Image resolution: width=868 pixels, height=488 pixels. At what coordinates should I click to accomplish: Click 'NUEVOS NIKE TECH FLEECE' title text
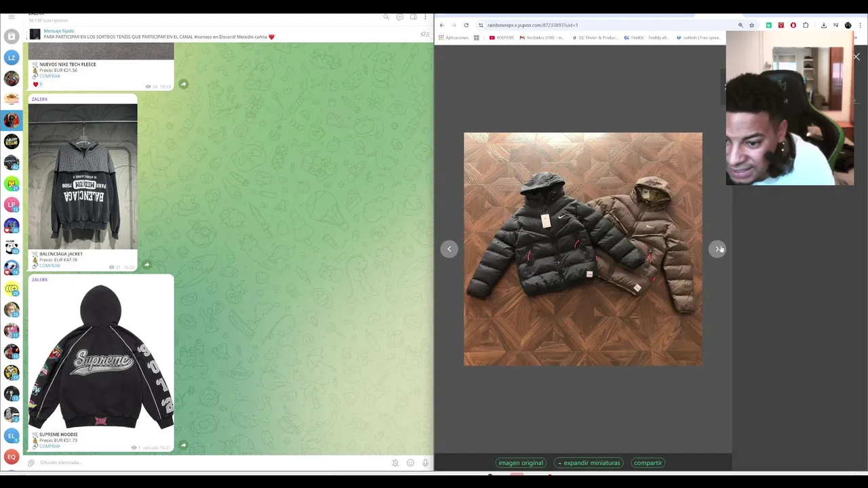68,64
